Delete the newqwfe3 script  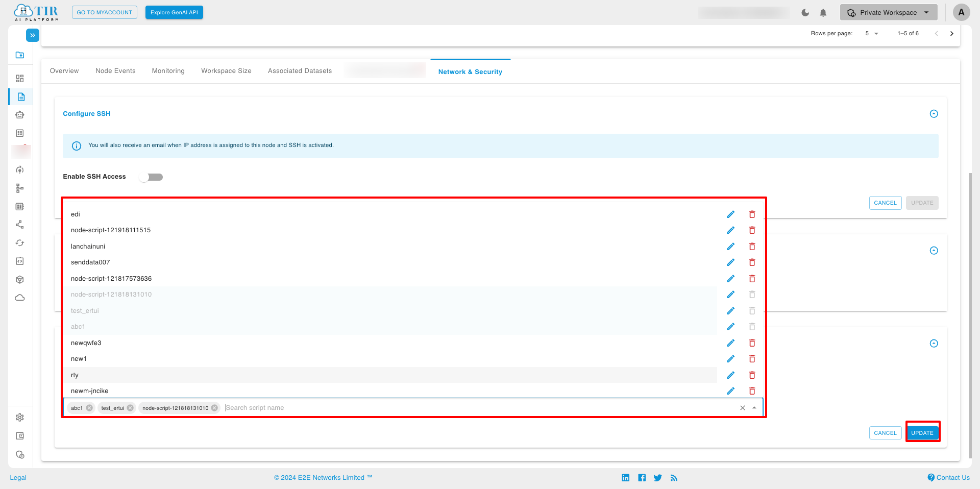752,343
